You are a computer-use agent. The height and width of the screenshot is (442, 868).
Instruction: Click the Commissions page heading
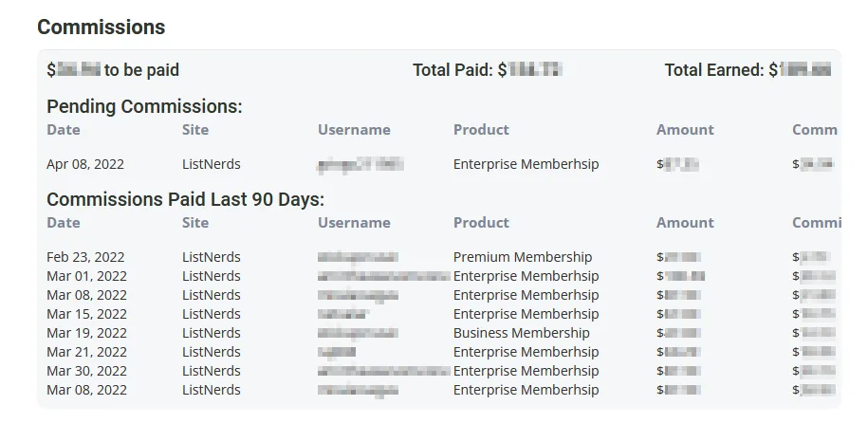point(102,28)
